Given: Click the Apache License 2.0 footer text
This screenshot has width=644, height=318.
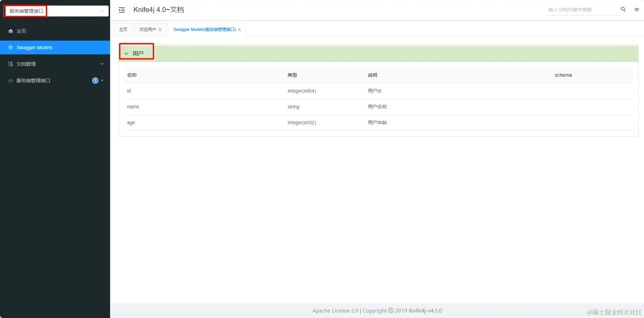Looking at the screenshot, I should click(x=335, y=310).
